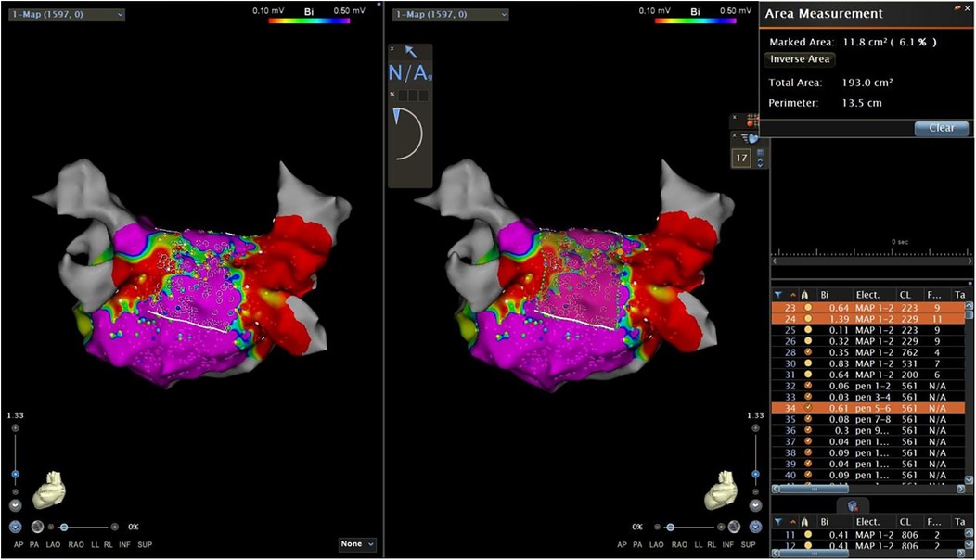This screenshot has width=976, height=560.
Task: Click the gray collapse chevron in right map view
Action: click(755, 506)
